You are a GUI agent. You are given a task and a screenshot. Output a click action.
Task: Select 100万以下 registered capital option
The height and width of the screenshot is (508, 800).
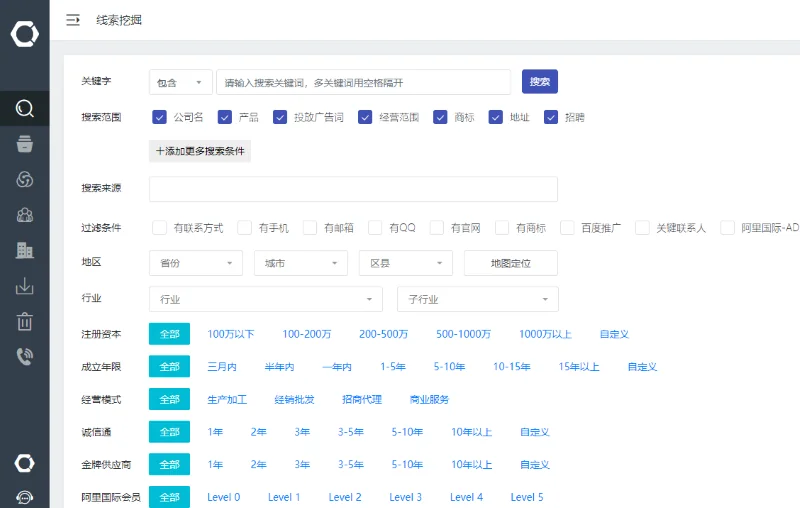[x=231, y=334]
